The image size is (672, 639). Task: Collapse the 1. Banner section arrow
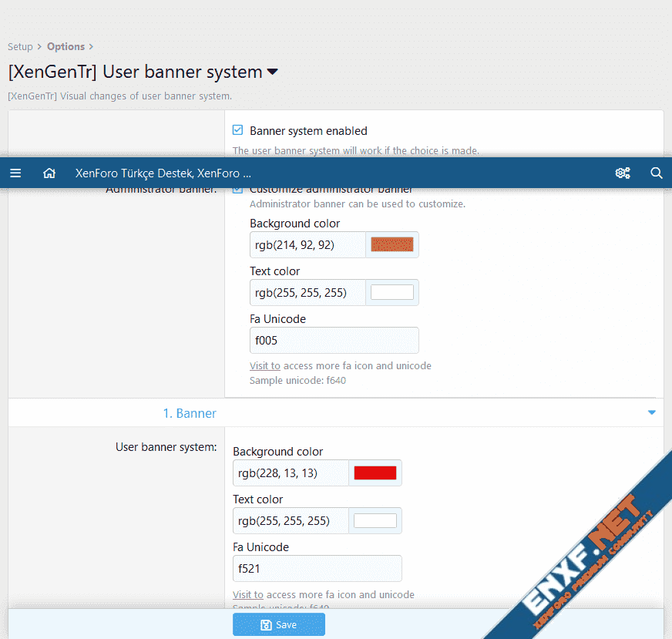pyautogui.click(x=652, y=412)
